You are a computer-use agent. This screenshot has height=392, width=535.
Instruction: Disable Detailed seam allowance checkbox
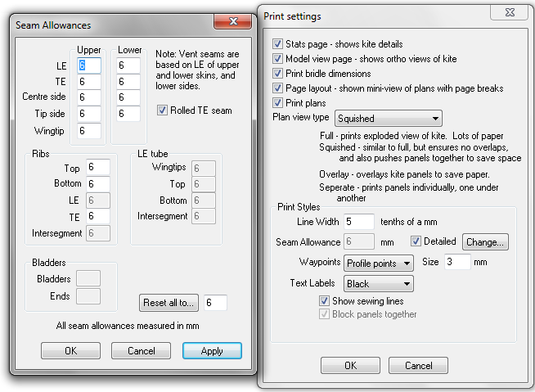click(416, 241)
